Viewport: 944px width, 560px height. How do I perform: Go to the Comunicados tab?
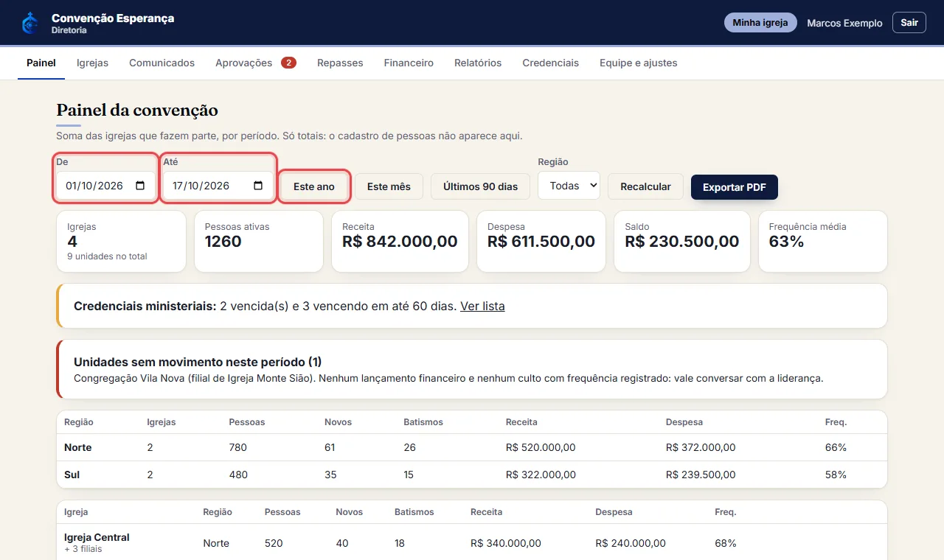pyautogui.click(x=162, y=63)
